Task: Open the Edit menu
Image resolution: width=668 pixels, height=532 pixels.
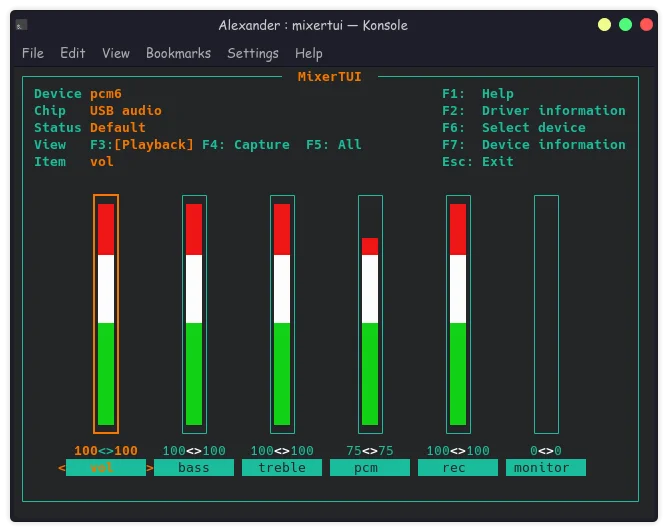Action: point(72,53)
